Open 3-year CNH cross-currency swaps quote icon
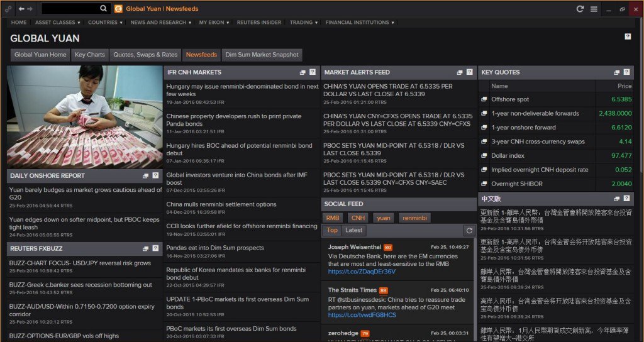This screenshot has width=644, height=342. pos(484,141)
